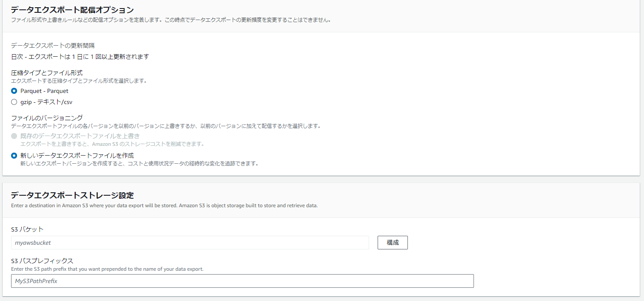Click the 構成 button next to S3 bucket
The height and width of the screenshot is (301, 644).
point(393,243)
